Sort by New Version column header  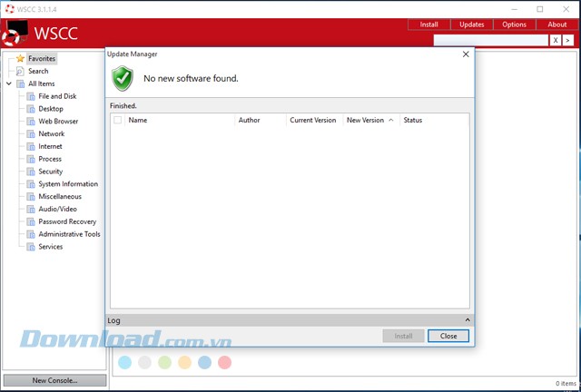(371, 120)
